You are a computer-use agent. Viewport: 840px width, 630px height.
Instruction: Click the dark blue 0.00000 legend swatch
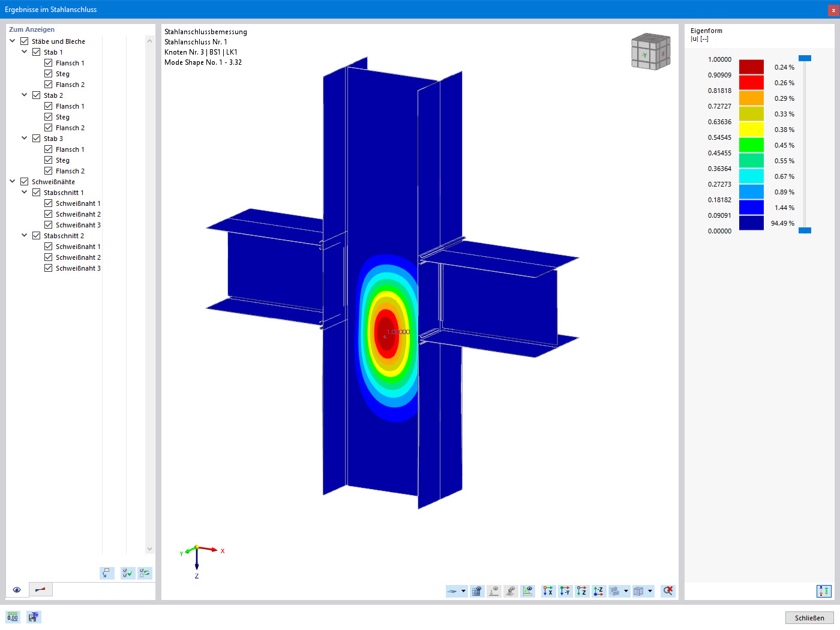click(751, 223)
